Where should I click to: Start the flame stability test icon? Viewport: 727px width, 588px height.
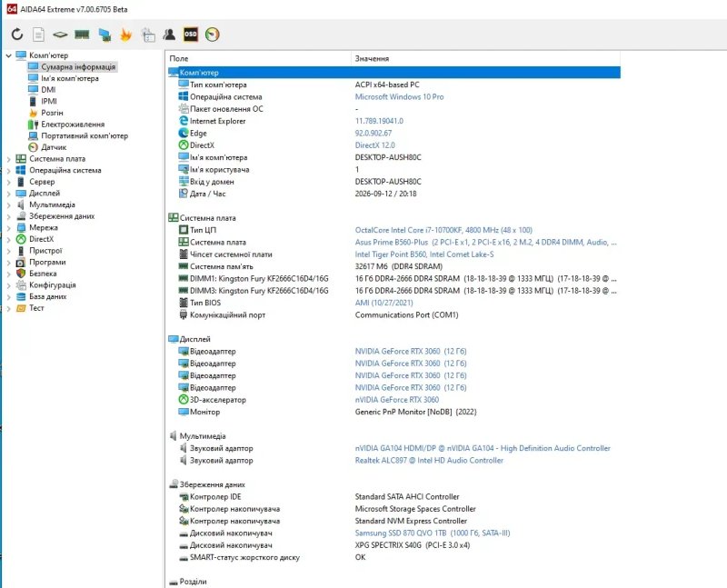point(125,35)
